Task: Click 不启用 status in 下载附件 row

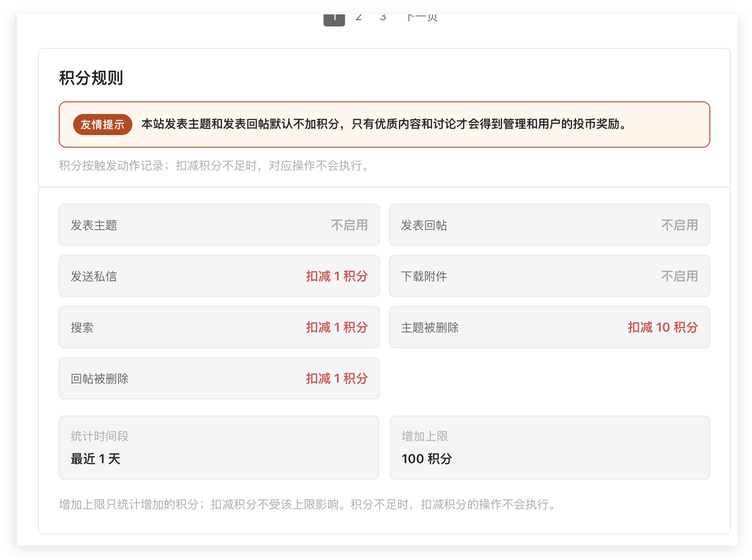Action: tap(680, 276)
